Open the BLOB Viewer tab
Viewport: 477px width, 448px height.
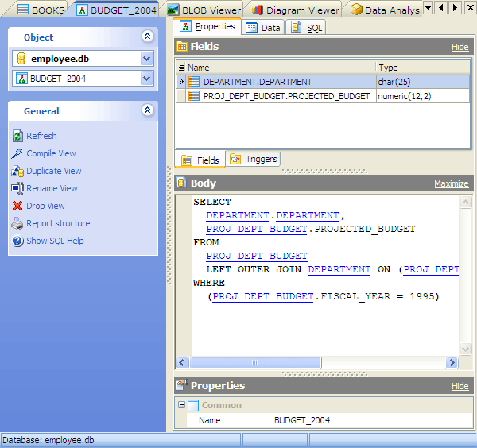click(204, 10)
